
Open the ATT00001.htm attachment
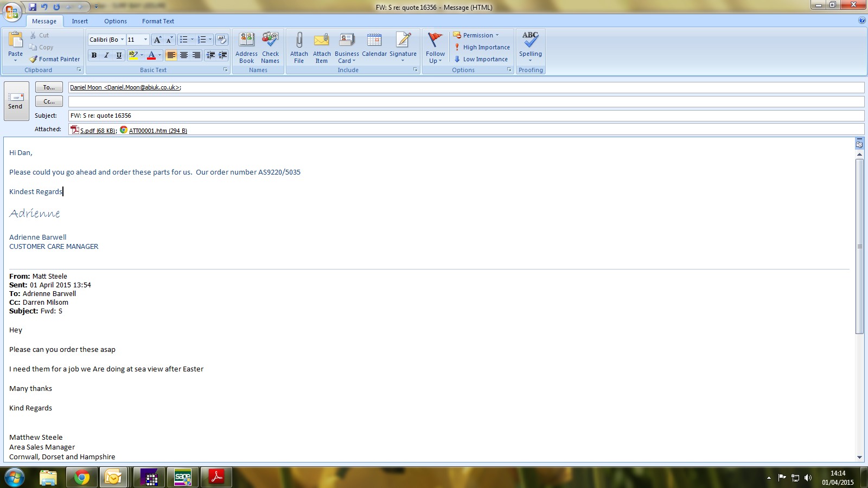154,130
